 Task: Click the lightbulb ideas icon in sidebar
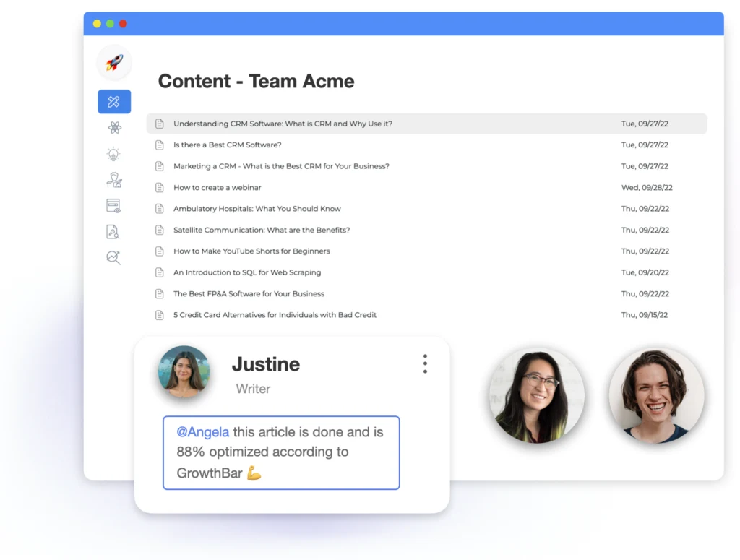[113, 153]
